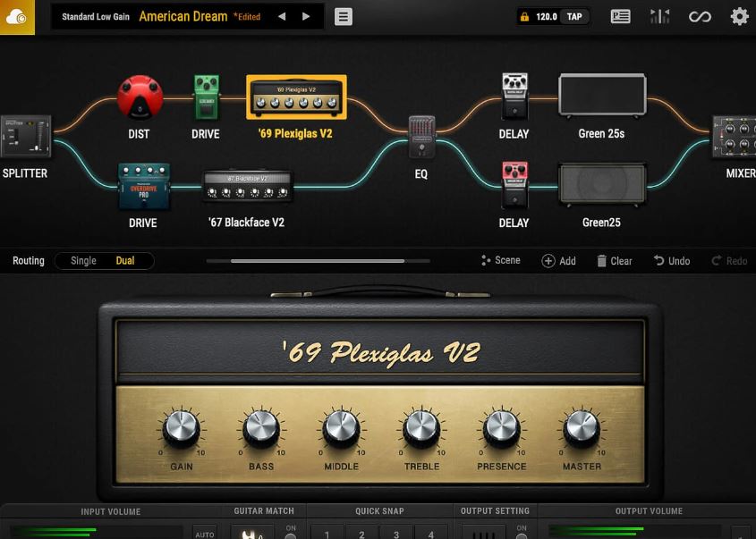Viewport: 756px width, 539px height.
Task: Go to next preset arrow
Action: point(306,17)
